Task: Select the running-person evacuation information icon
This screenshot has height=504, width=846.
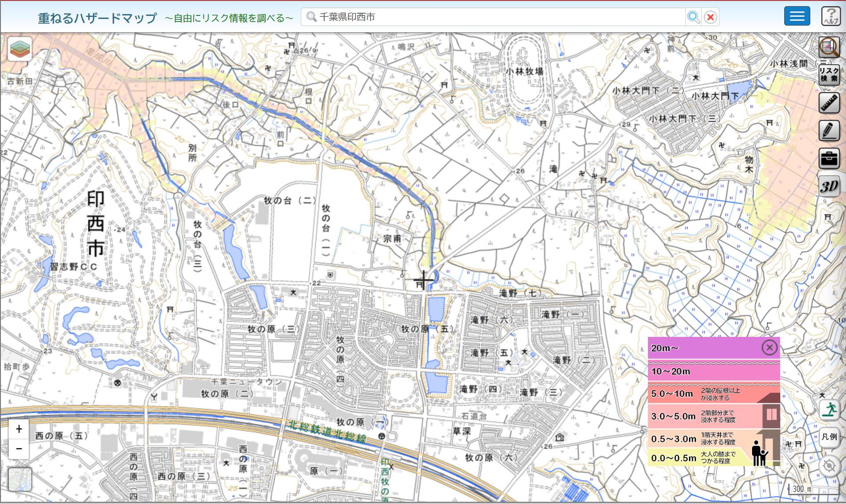Action: [830, 410]
